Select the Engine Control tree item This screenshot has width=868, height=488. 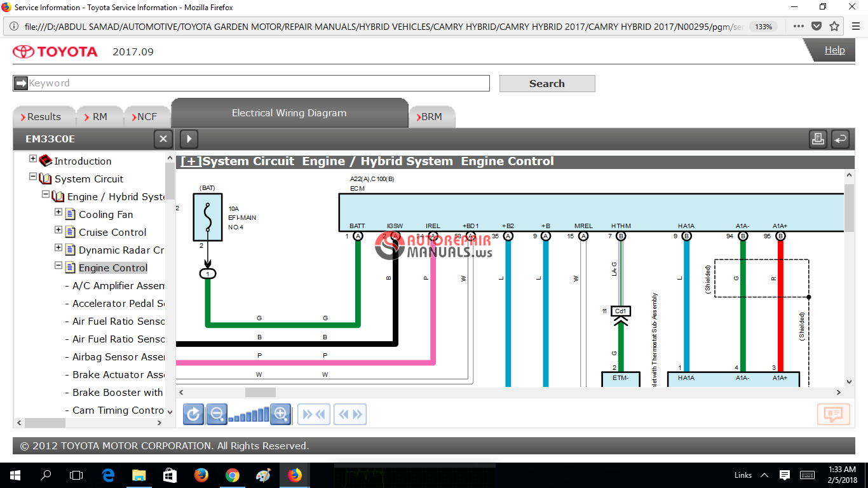pyautogui.click(x=113, y=268)
